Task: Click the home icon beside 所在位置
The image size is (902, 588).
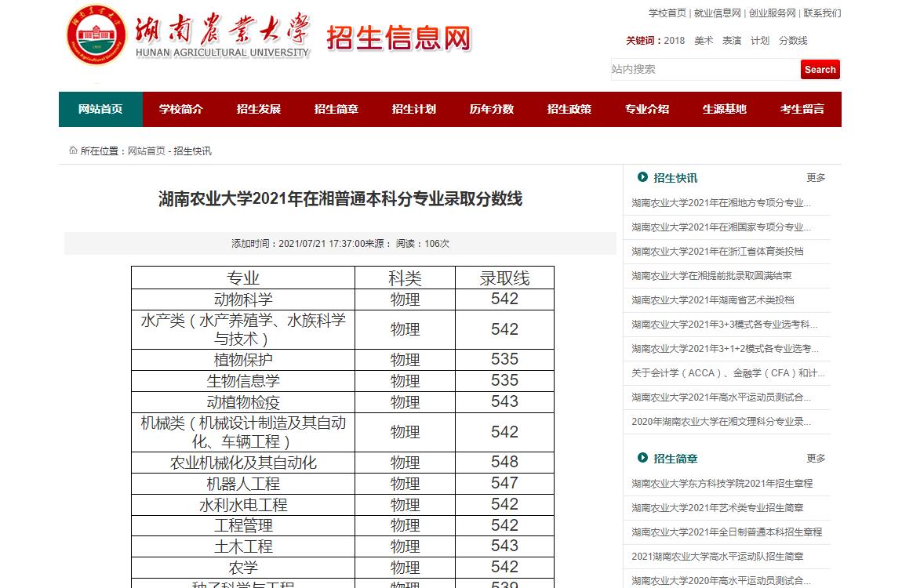Action: click(x=73, y=151)
